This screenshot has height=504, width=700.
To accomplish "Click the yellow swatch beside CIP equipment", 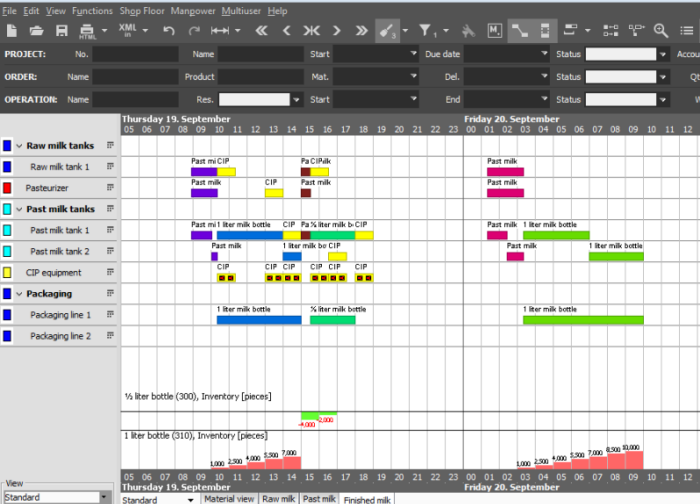I will click(x=7, y=272).
